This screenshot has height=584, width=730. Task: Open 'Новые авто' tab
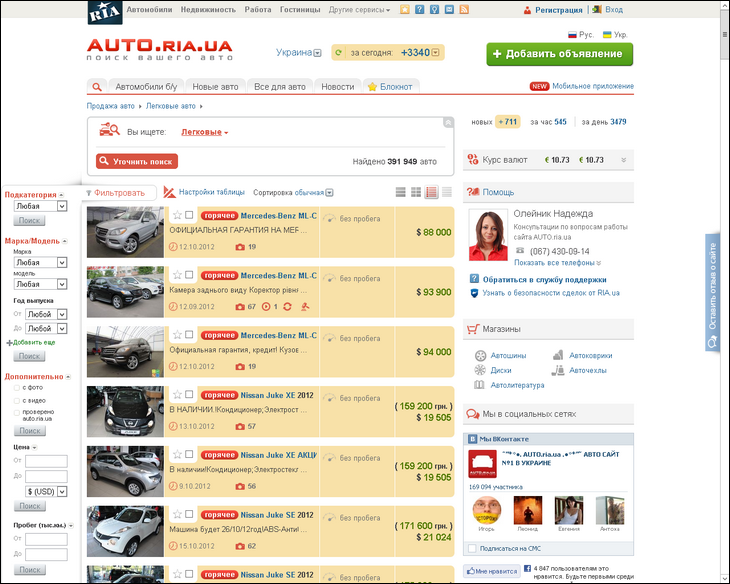click(215, 87)
